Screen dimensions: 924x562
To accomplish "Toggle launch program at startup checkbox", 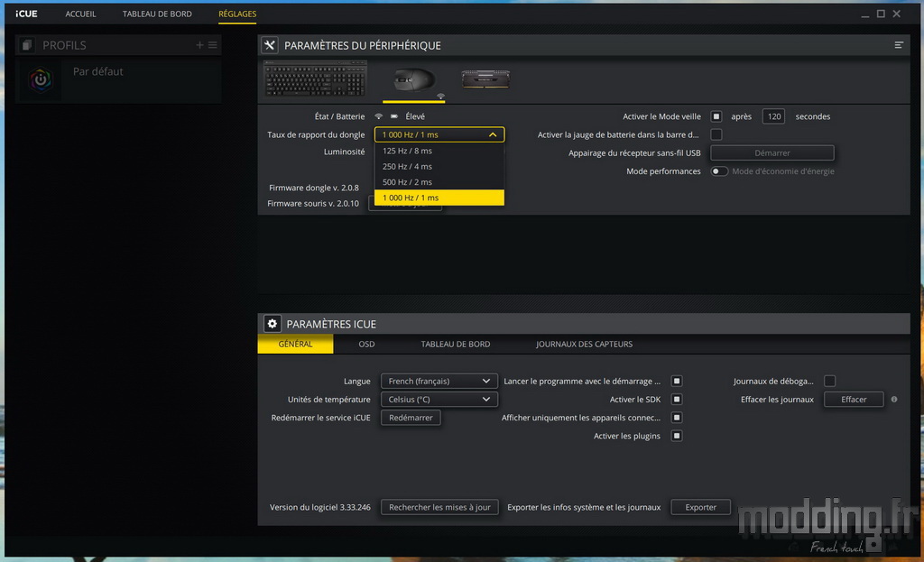I will pos(677,382).
